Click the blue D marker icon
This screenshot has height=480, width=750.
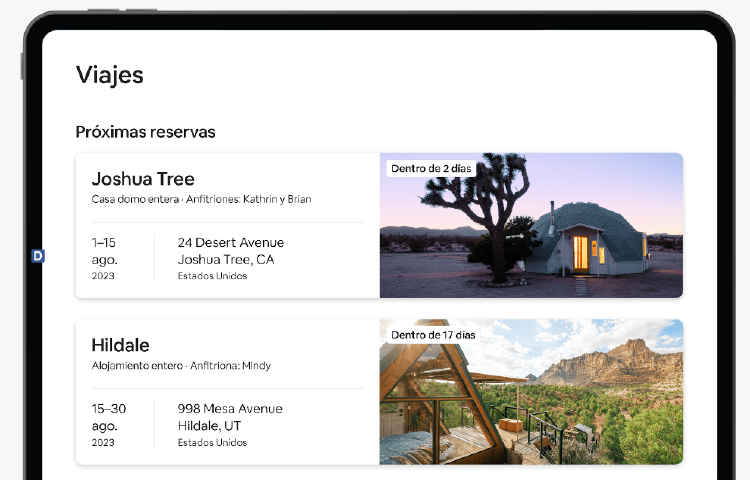pyautogui.click(x=38, y=256)
